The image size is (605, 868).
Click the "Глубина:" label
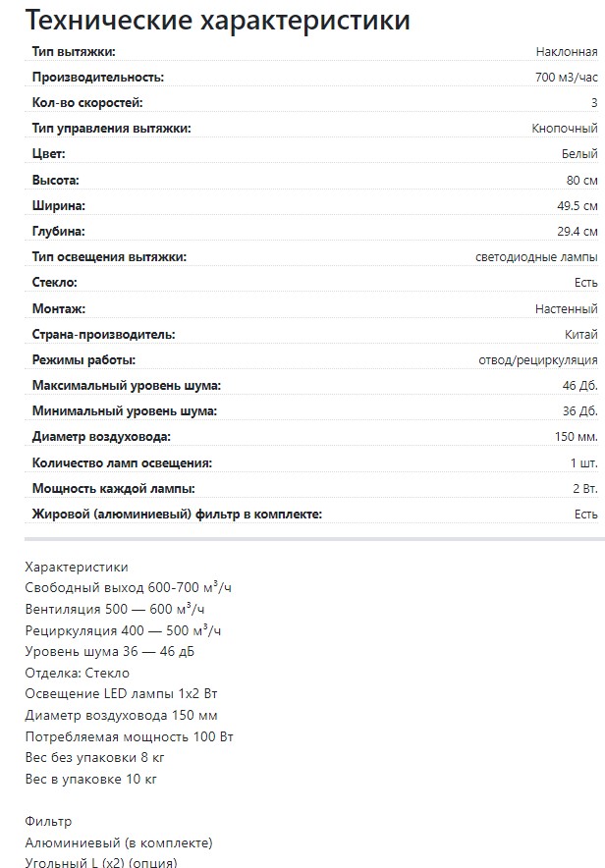click(58, 232)
